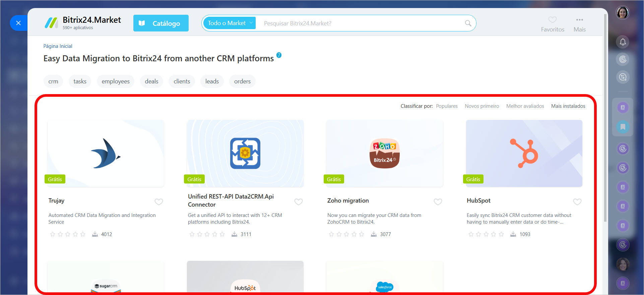The width and height of the screenshot is (644, 295).
Task: Expand the Todo o Market dropdown
Action: (230, 23)
